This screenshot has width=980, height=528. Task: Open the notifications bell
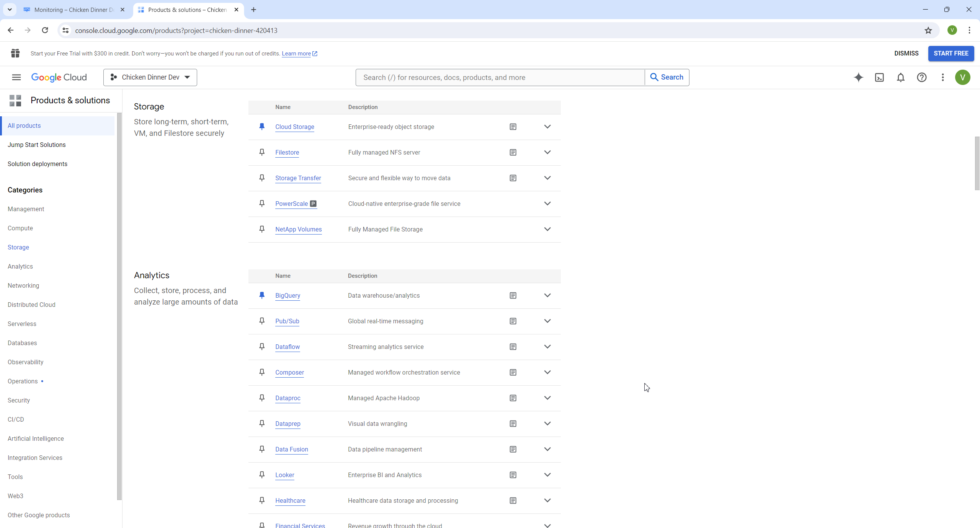[900, 77]
